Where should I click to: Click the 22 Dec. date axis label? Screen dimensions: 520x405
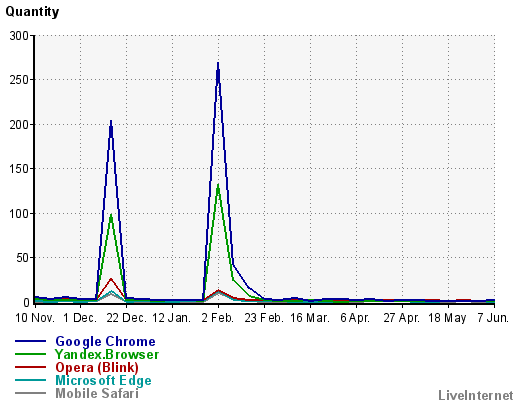tap(127, 318)
